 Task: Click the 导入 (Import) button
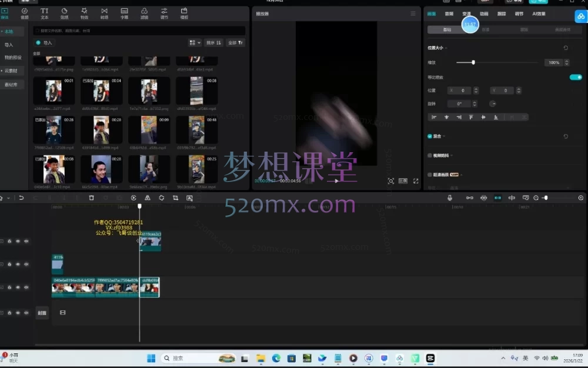[x=45, y=43]
